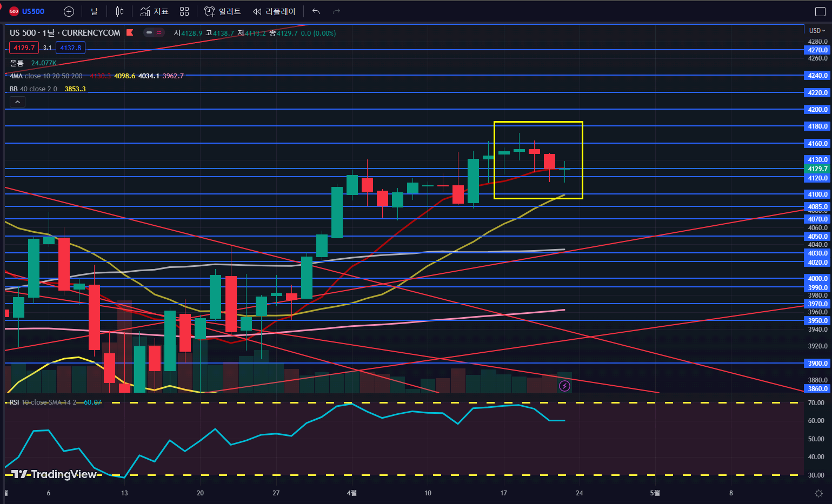Select the 볼륨 volume indicator legend
The width and height of the screenshot is (832, 504).
(x=17, y=63)
